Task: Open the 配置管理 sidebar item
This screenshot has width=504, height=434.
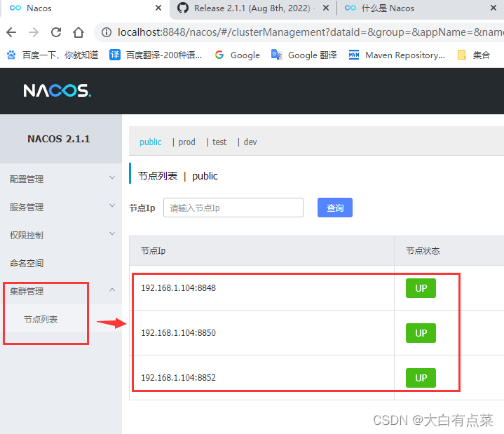Action: 61,179
